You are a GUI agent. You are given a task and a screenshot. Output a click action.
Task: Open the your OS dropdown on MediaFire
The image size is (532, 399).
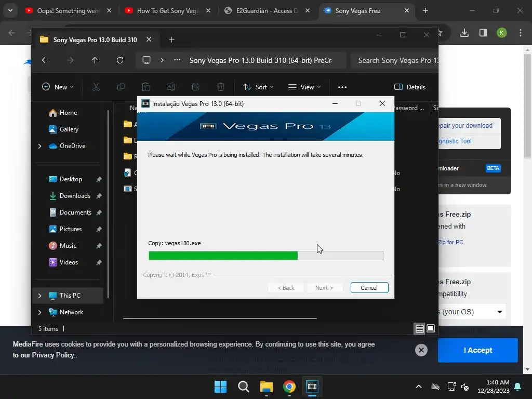[x=472, y=312]
